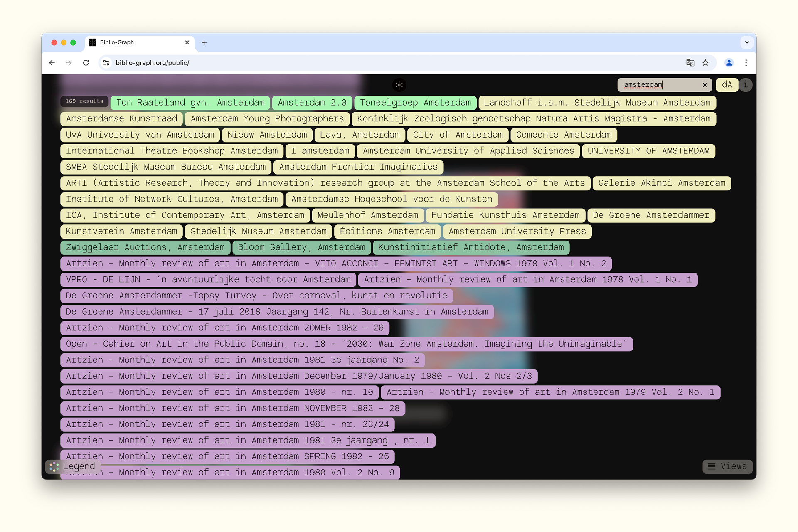798x532 pixels.
Task: Click the Google Translate icon in address bar
Action: click(x=690, y=63)
